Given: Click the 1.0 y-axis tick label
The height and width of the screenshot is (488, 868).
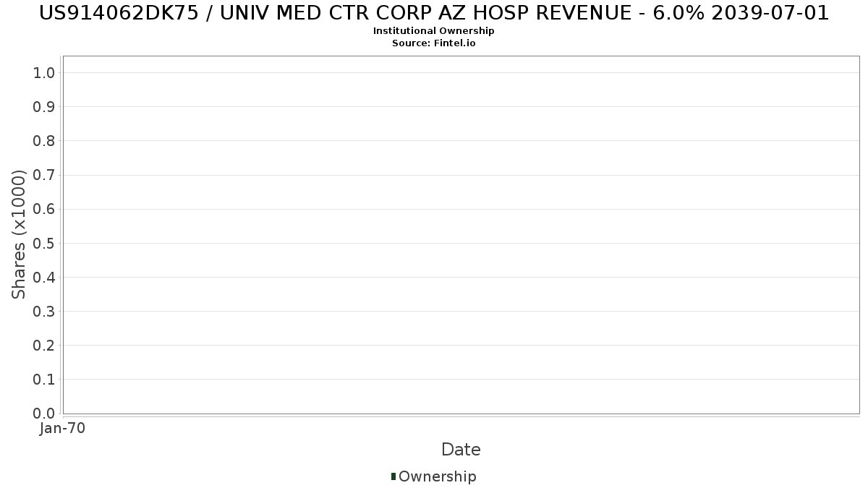Looking at the screenshot, I should pyautogui.click(x=44, y=72).
